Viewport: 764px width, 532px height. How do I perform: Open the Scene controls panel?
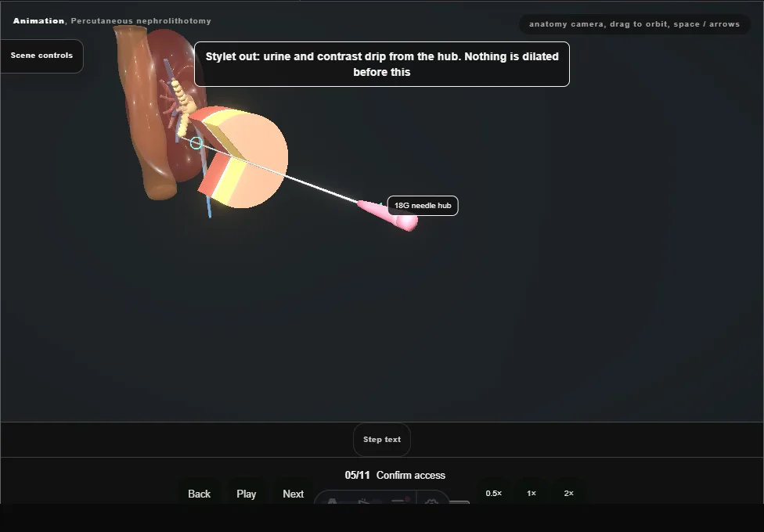[41, 56]
